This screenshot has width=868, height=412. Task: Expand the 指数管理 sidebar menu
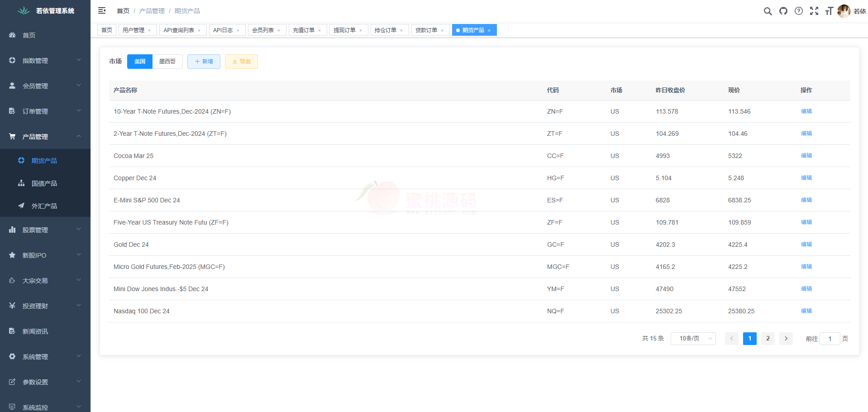[45, 60]
